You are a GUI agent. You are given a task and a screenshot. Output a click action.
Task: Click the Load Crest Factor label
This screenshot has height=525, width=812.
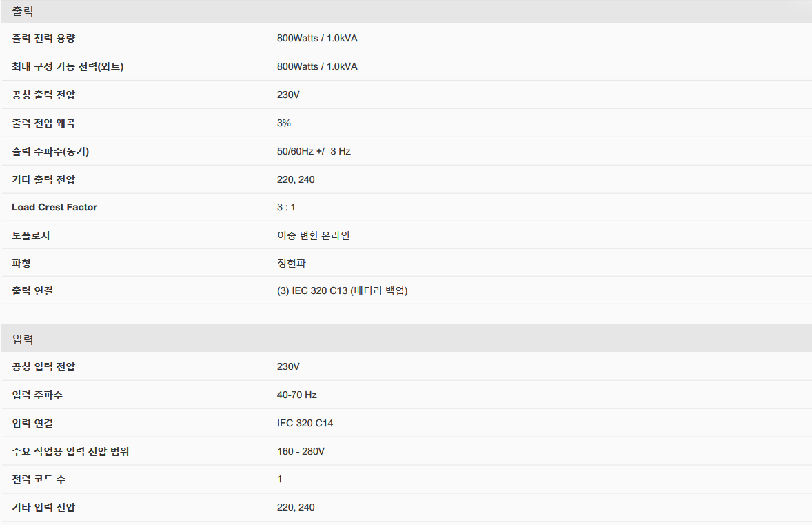tap(54, 207)
